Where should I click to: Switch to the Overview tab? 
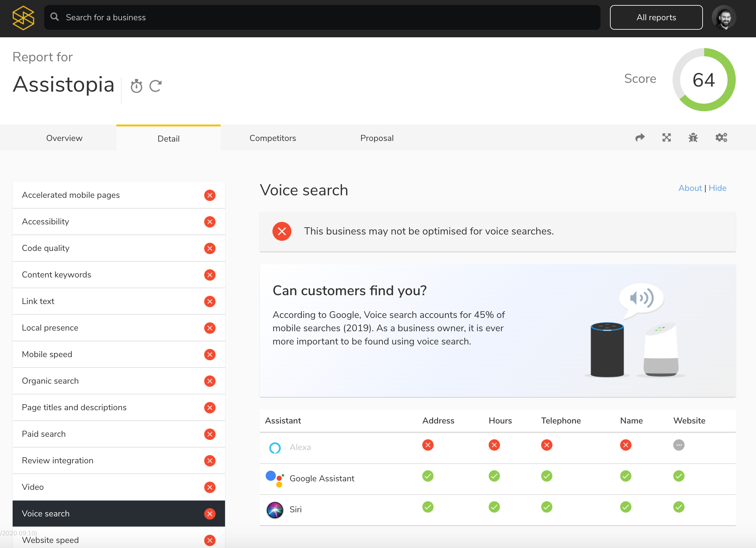64,138
